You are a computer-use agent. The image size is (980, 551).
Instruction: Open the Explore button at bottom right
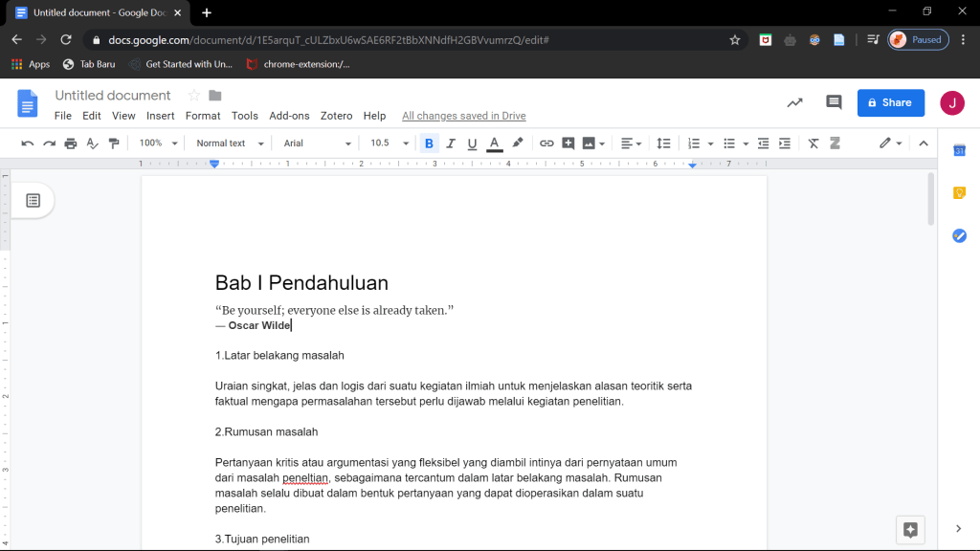(910, 529)
